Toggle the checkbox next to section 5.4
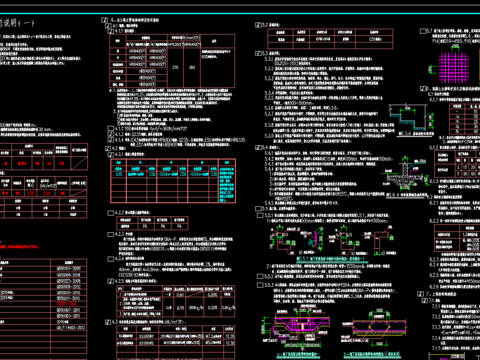Image resolution: width=480 pixels, height=360 pixels. coord(258,147)
